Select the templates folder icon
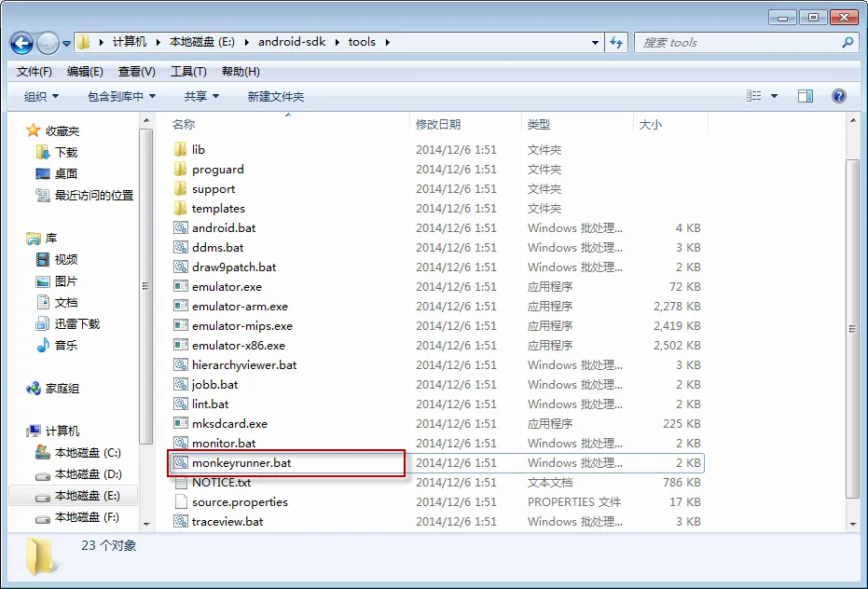 pyautogui.click(x=181, y=208)
